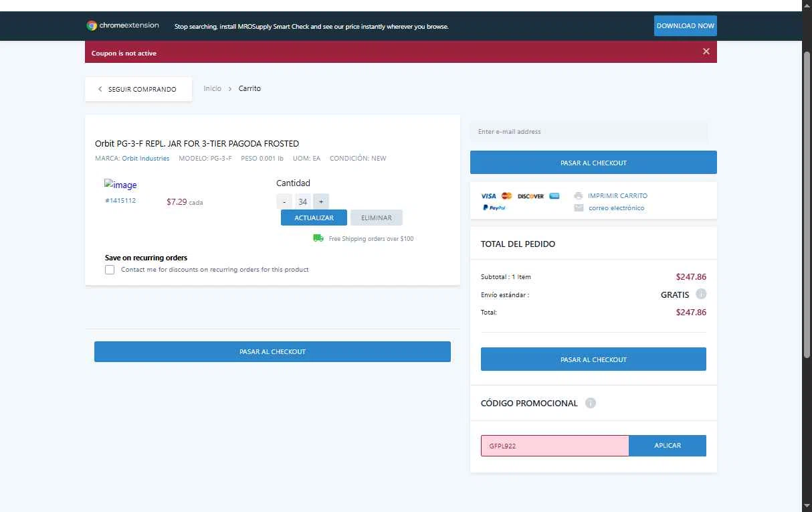The height and width of the screenshot is (512, 812).
Task: Click the Mastercard icon
Action: tap(506, 196)
